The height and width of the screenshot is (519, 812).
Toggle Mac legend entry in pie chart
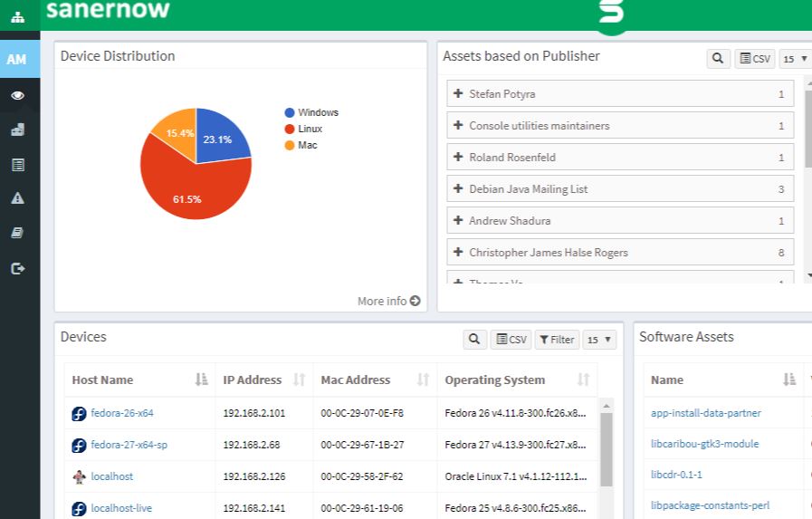coord(301,145)
